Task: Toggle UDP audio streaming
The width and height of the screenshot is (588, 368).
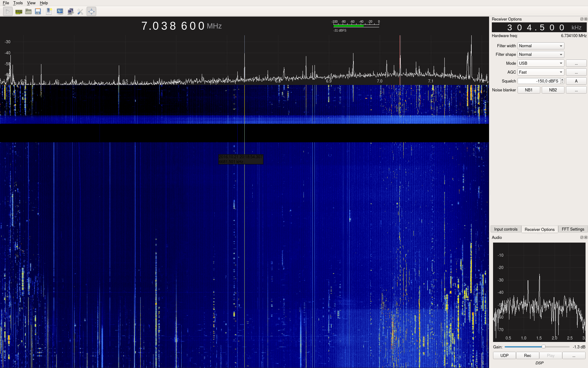Action: (x=504, y=356)
